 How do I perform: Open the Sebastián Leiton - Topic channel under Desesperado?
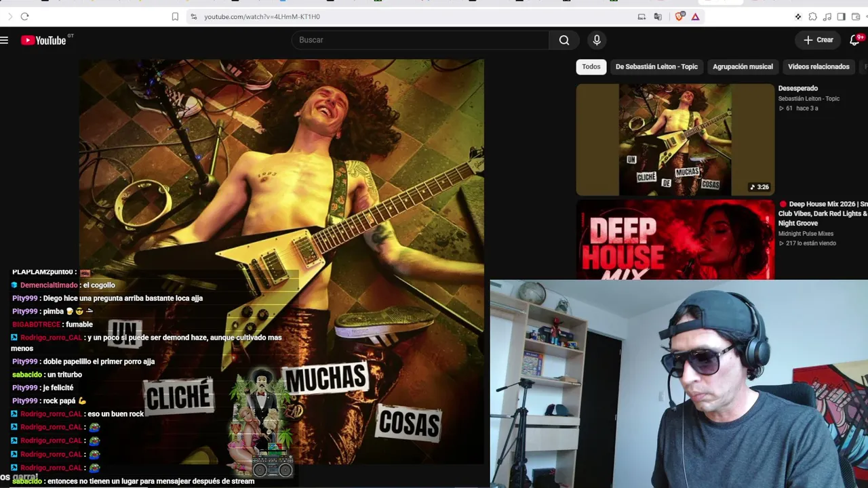click(809, 98)
